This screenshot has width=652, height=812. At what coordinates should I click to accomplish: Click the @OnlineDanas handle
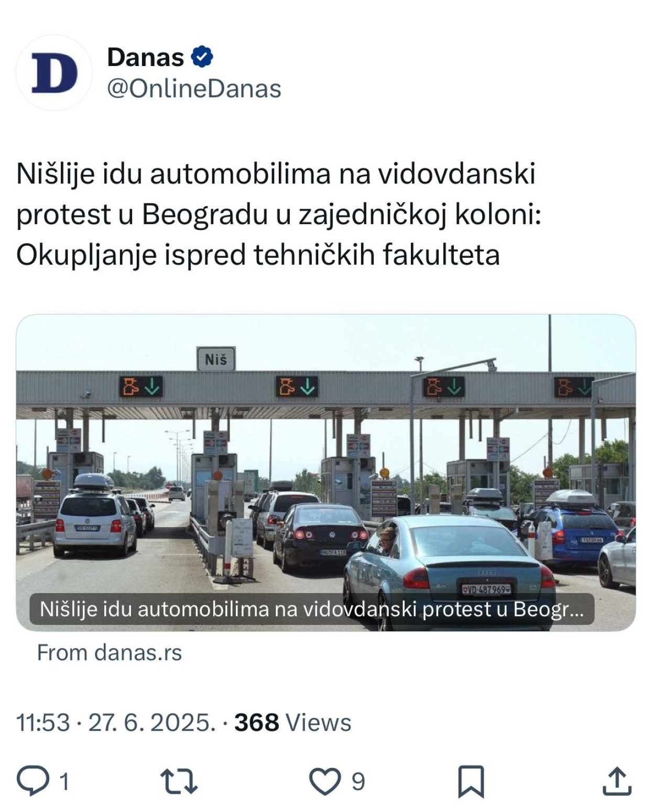pos(194,88)
